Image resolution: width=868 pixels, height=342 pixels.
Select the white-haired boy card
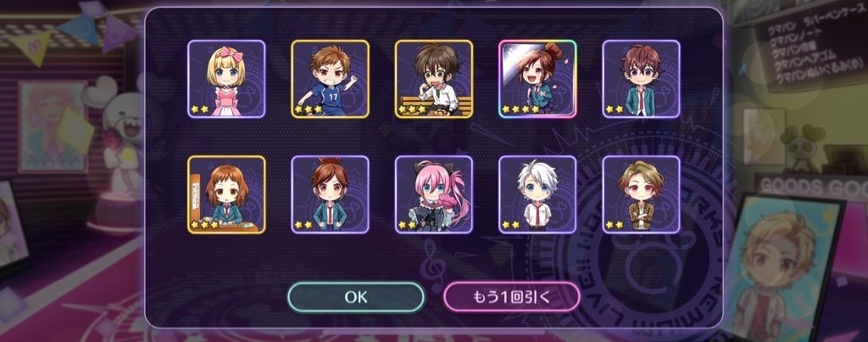[537, 194]
